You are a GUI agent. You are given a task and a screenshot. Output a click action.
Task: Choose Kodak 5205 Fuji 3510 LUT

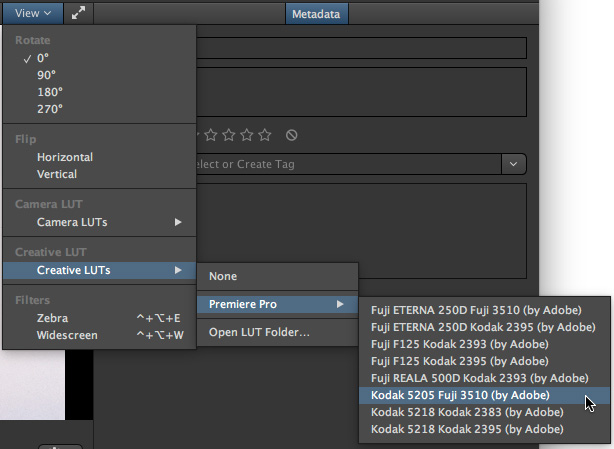point(484,395)
